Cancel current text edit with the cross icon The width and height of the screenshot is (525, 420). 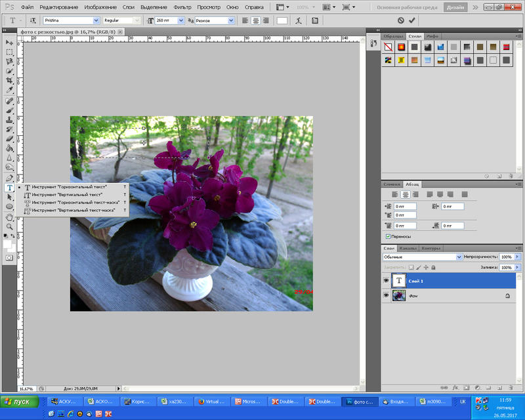click(x=400, y=21)
